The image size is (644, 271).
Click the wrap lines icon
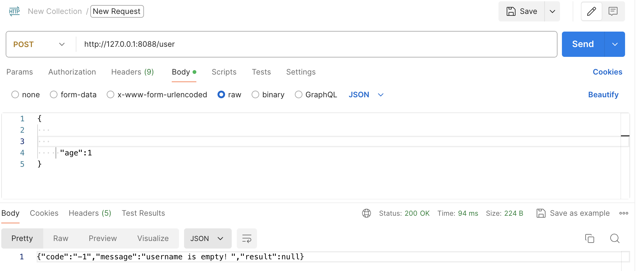(247, 238)
